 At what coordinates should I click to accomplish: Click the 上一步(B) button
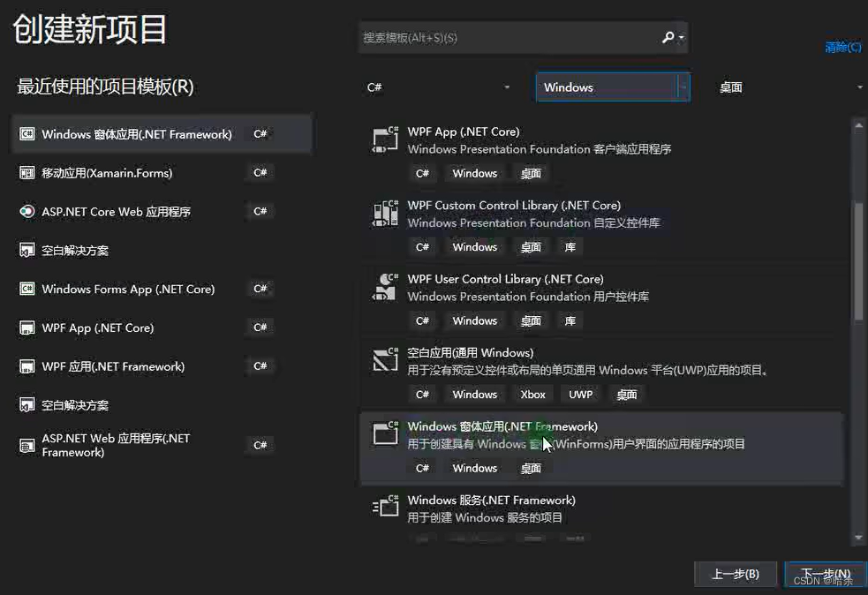[x=735, y=574]
